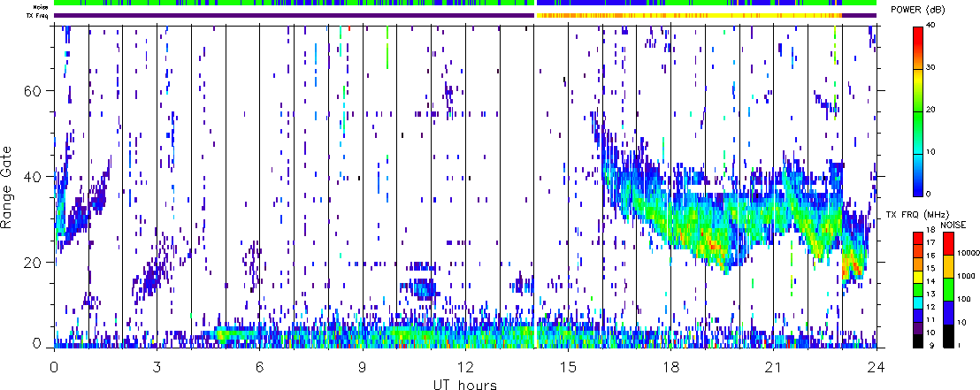Click the 20 label on the POWER colorbar
Screen dimensions: 980x390
tap(930, 110)
